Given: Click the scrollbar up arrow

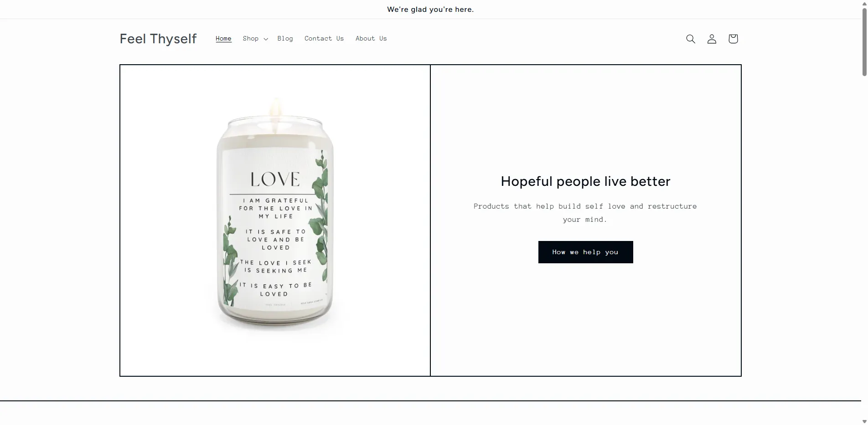Looking at the screenshot, I should [864, 3].
